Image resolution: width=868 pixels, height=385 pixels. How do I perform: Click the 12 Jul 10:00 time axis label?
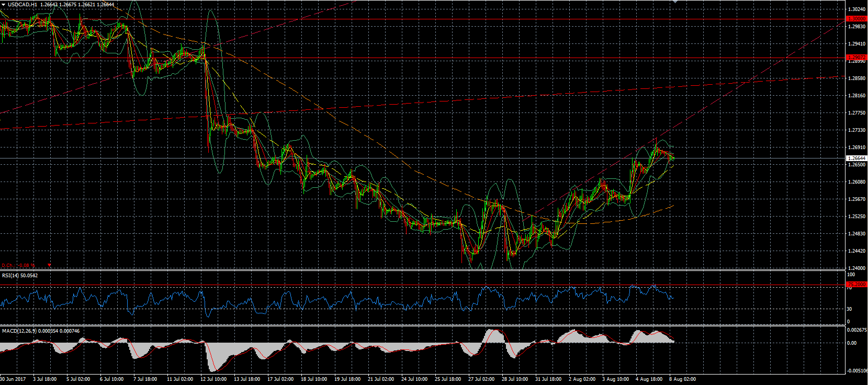pos(213,379)
